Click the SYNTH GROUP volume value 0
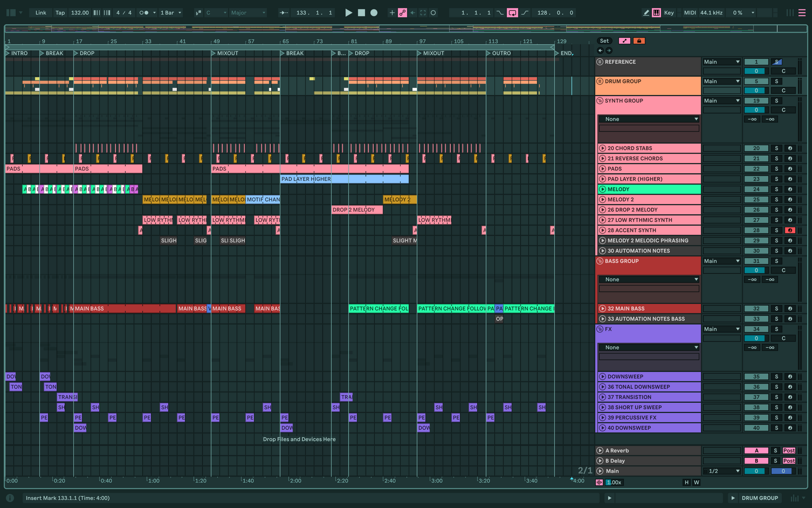Screen dimensions: 812x508 757,110
